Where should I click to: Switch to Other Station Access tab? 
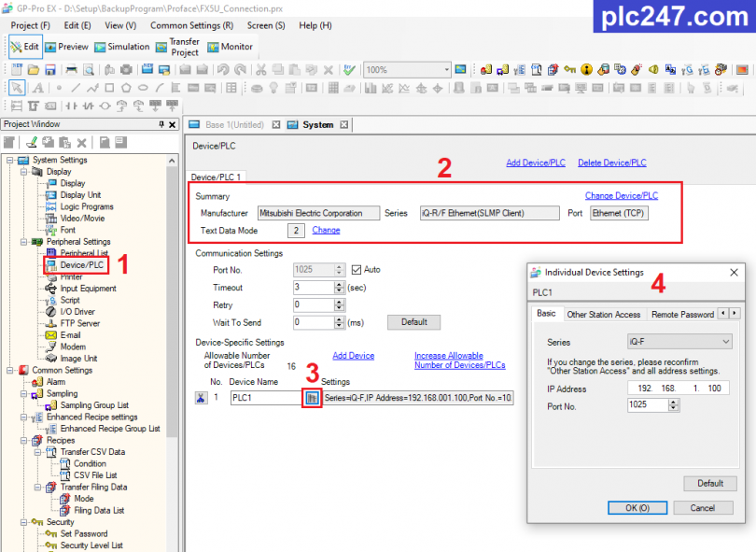pyautogui.click(x=604, y=314)
